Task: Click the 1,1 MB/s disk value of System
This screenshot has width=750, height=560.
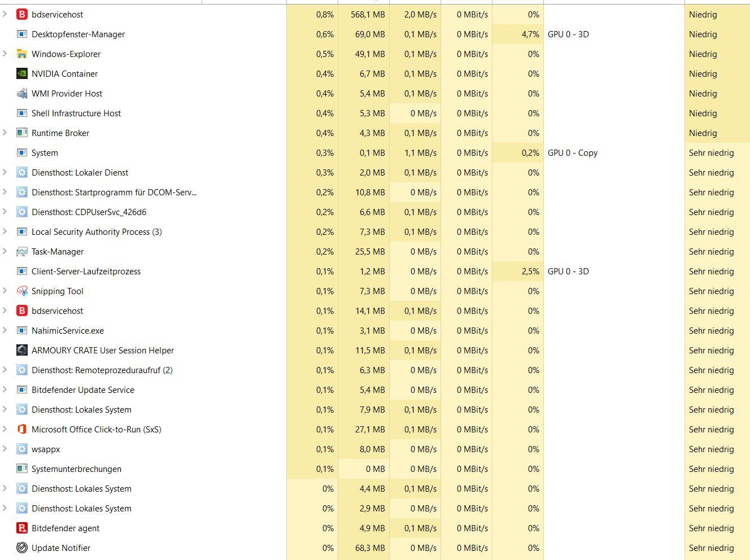Action: [420, 153]
